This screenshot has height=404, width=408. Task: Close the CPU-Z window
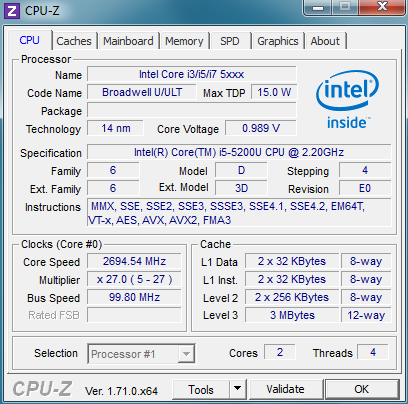(382, 7)
